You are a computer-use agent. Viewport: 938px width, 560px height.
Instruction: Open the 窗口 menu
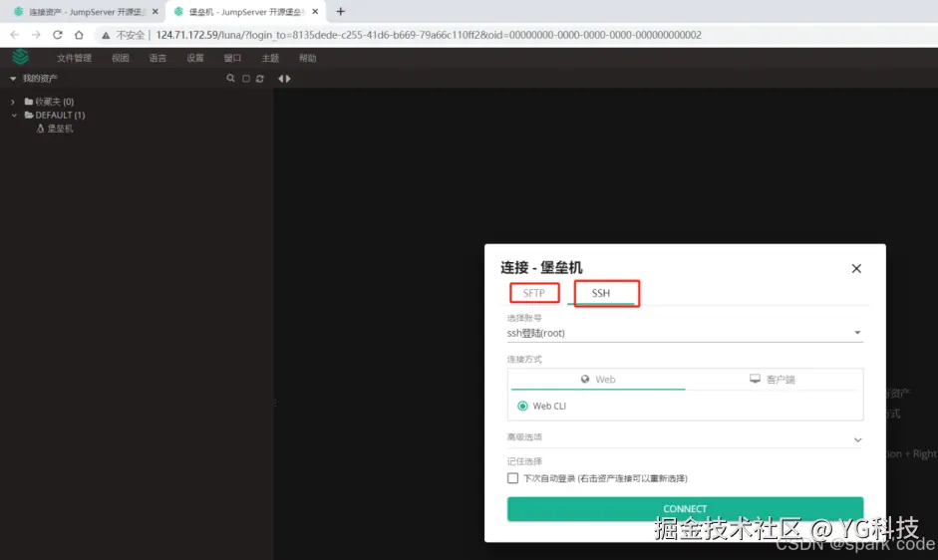click(232, 58)
